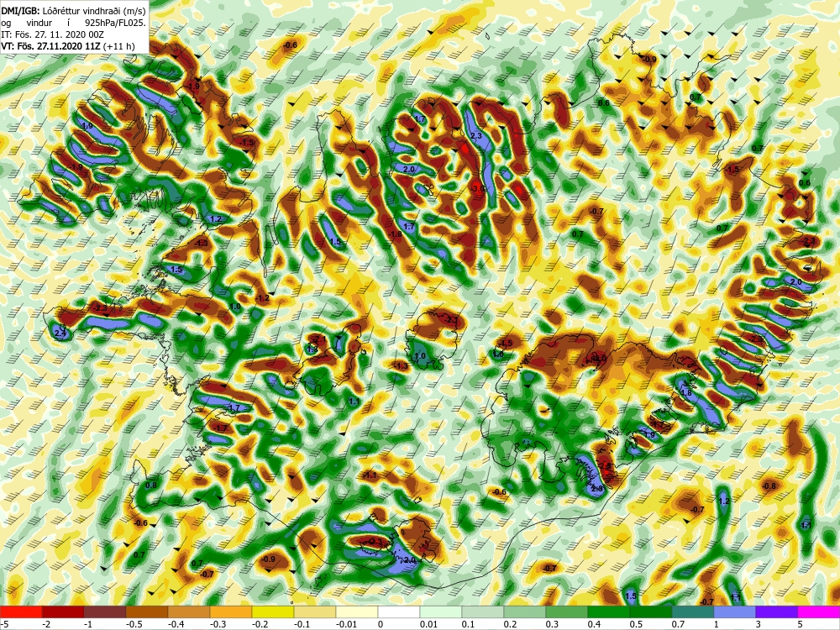Select the medium green swatch between 0.3 and 0.4
Viewport: 840px width, 630px height.
(x=567, y=612)
